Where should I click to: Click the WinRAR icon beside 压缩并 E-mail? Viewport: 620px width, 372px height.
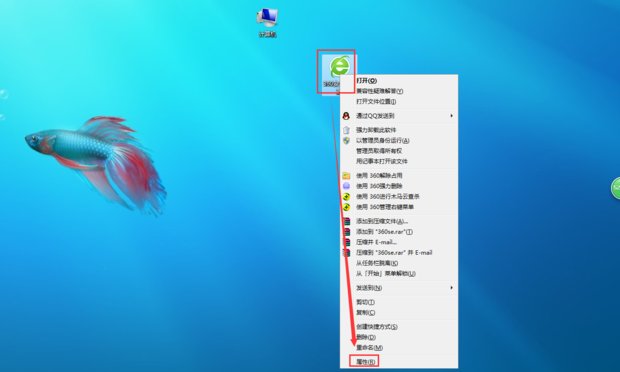(x=347, y=242)
